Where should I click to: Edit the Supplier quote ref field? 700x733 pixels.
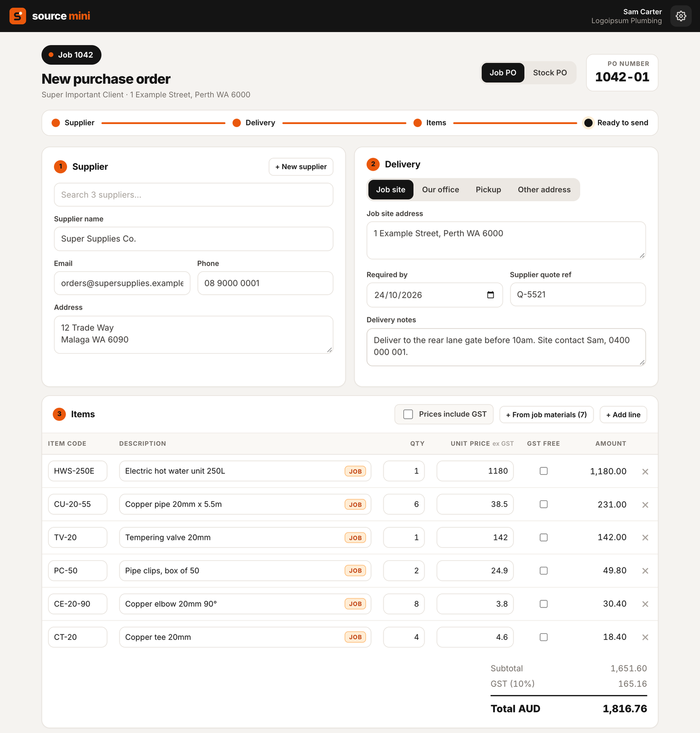coord(577,294)
